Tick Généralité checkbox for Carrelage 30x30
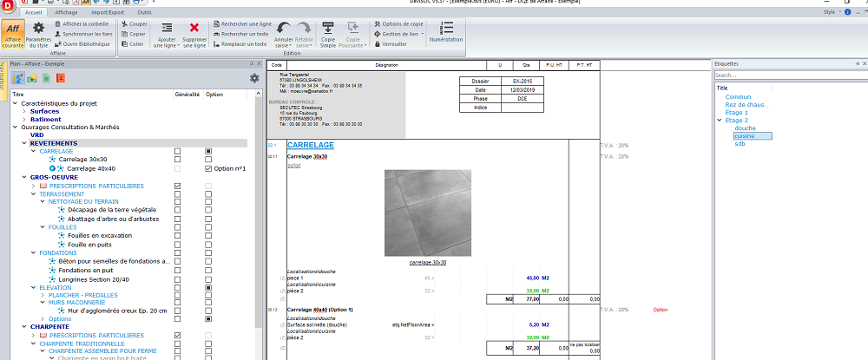The height and width of the screenshot is (360, 868). (x=177, y=160)
